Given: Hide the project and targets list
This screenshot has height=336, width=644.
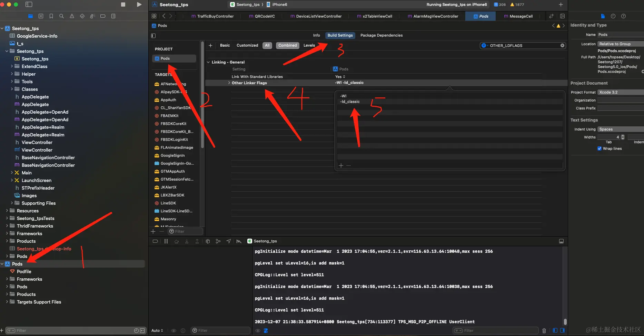Looking at the screenshot, I should click(153, 36).
